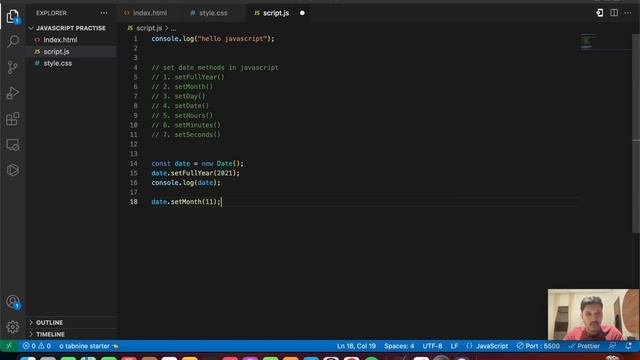Click the Port : 5500 live server
The height and width of the screenshot is (360, 640).
tap(538, 346)
